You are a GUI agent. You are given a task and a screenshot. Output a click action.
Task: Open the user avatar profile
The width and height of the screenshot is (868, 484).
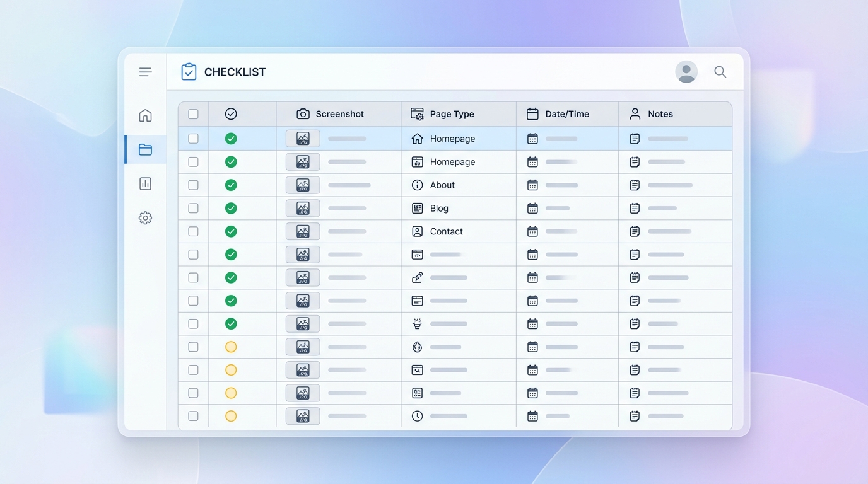(686, 72)
